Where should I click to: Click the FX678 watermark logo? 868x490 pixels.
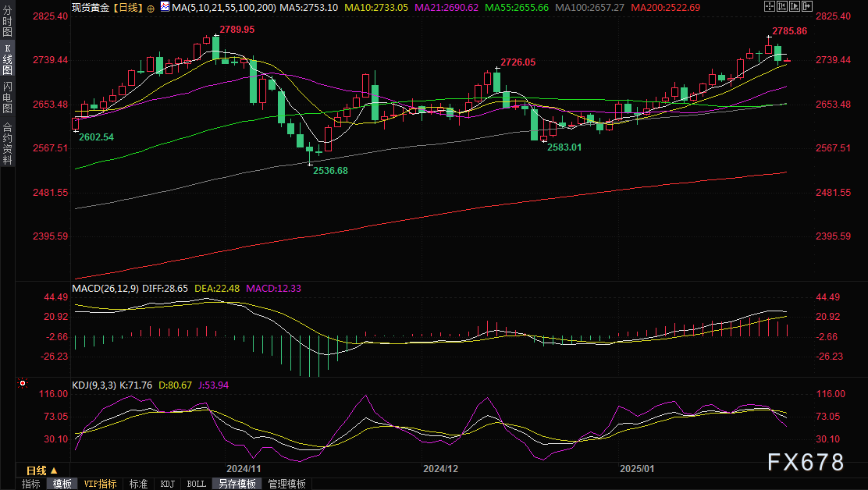[805, 462]
